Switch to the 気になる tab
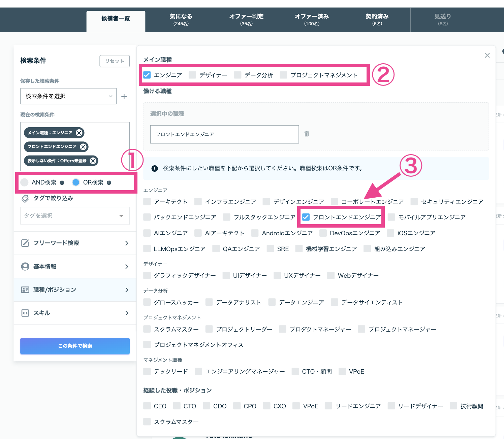The image size is (504, 439). point(181,20)
